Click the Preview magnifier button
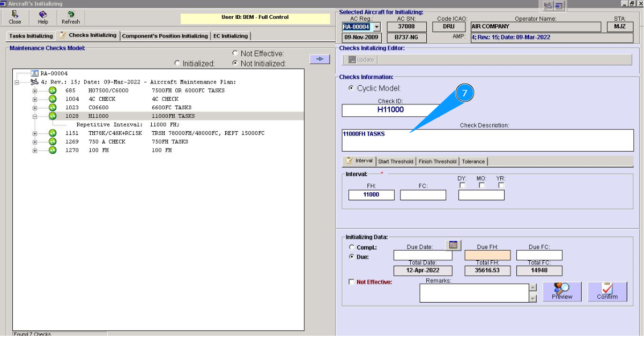Image resolution: width=644 pixels, height=339 pixels. click(562, 292)
